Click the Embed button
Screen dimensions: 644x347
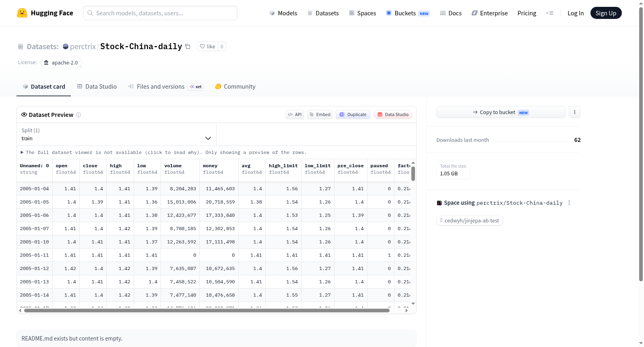pyautogui.click(x=320, y=114)
